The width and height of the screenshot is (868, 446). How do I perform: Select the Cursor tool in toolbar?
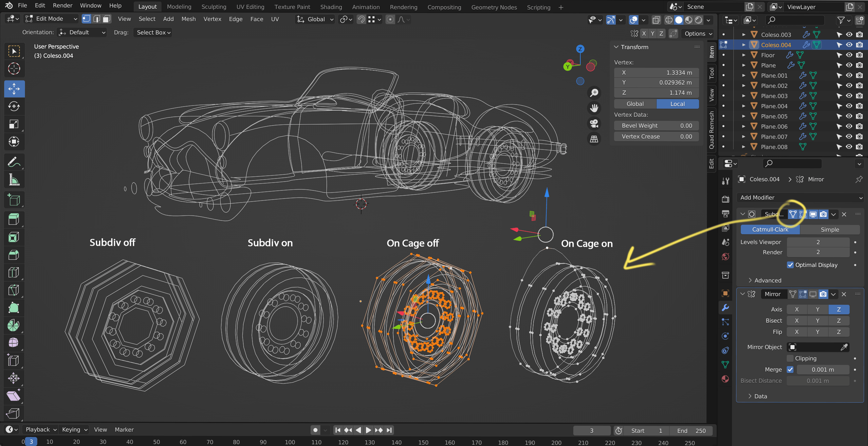pos(14,69)
